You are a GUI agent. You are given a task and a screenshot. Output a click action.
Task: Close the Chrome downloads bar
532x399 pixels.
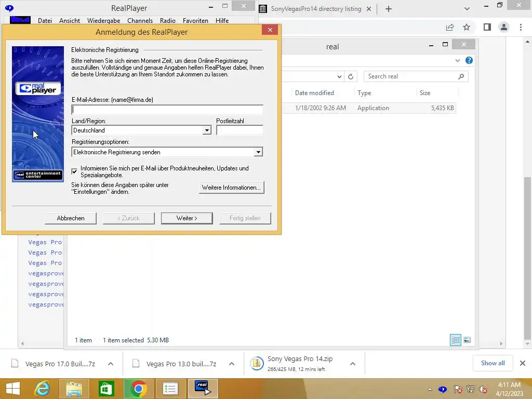[523, 363]
